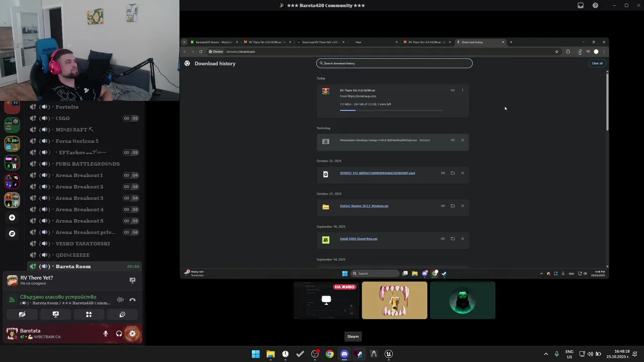Remove DaVinci Resolve zip from list
The height and width of the screenshot is (362, 644).
click(x=462, y=206)
